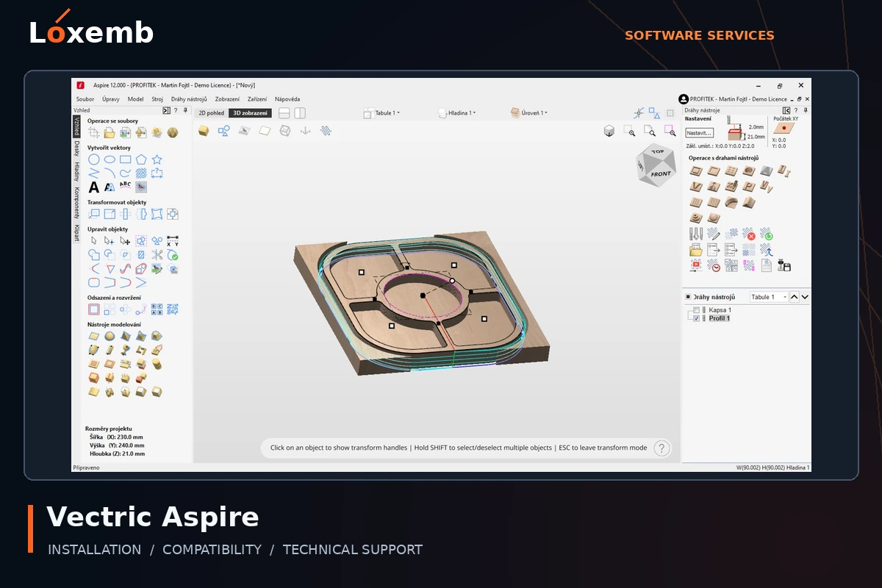Open the Dráhy nástrojů menu

click(189, 98)
